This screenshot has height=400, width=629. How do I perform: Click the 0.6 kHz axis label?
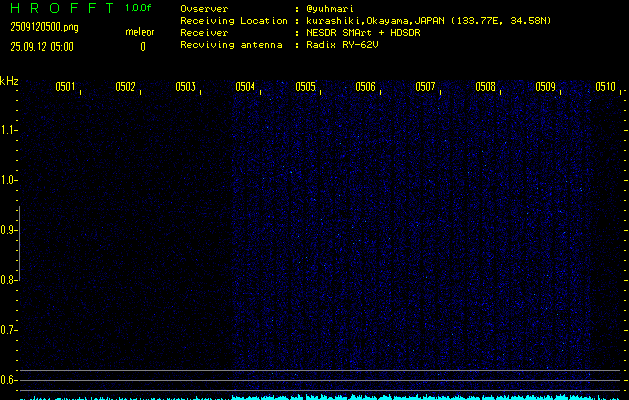pyautogui.click(x=8, y=380)
